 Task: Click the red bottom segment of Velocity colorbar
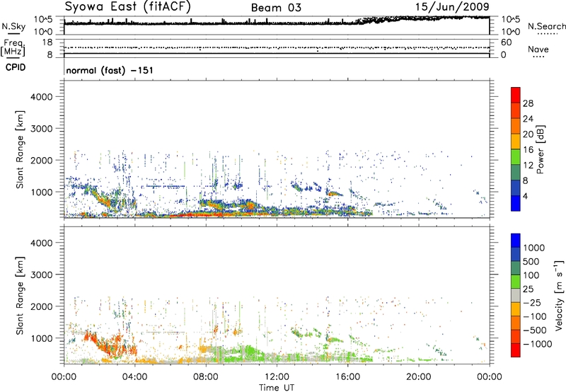(x=516, y=350)
